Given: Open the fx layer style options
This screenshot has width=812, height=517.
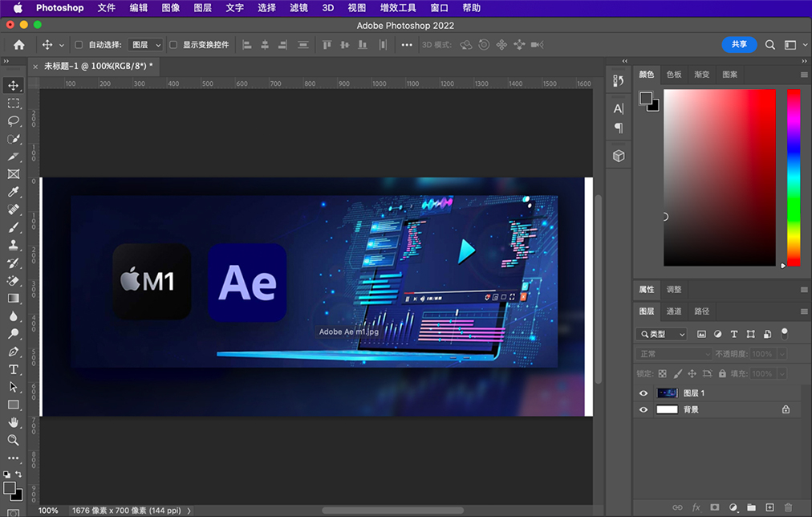Looking at the screenshot, I should coord(696,507).
